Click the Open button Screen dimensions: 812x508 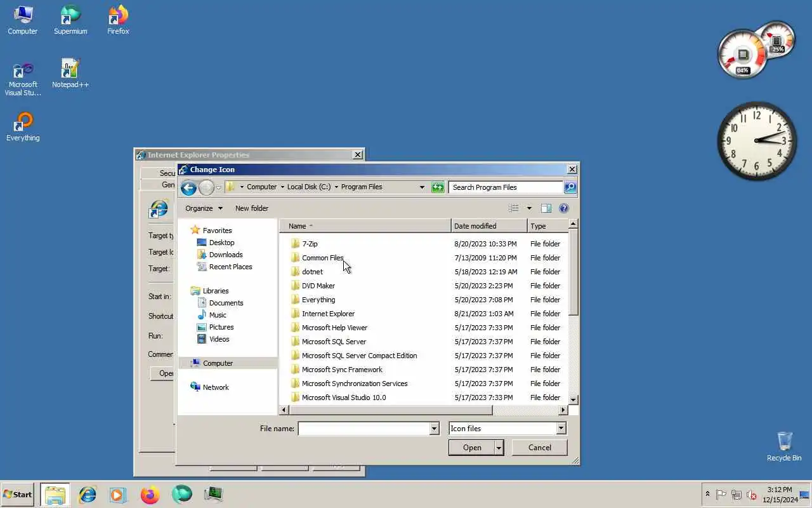pyautogui.click(x=472, y=448)
